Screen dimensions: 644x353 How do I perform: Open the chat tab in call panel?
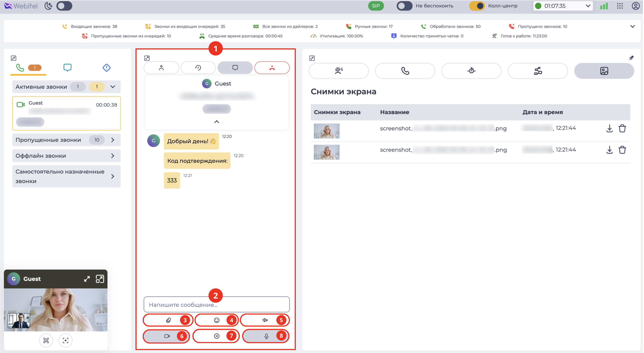click(235, 68)
